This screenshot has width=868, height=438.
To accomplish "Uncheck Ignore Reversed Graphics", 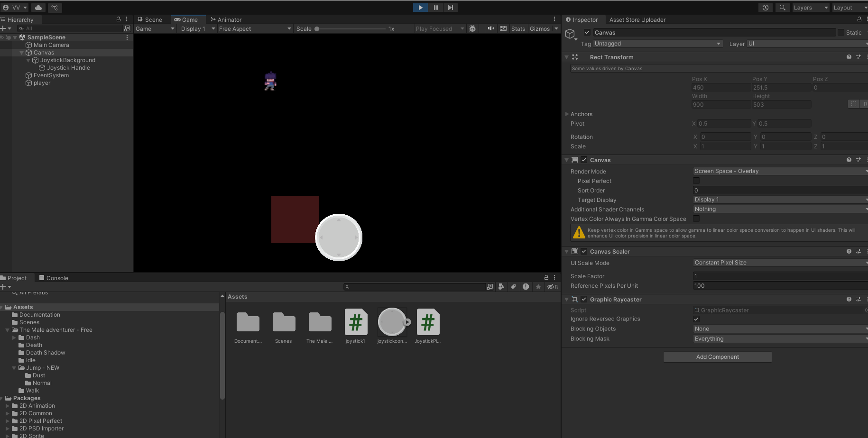I will click(x=696, y=319).
